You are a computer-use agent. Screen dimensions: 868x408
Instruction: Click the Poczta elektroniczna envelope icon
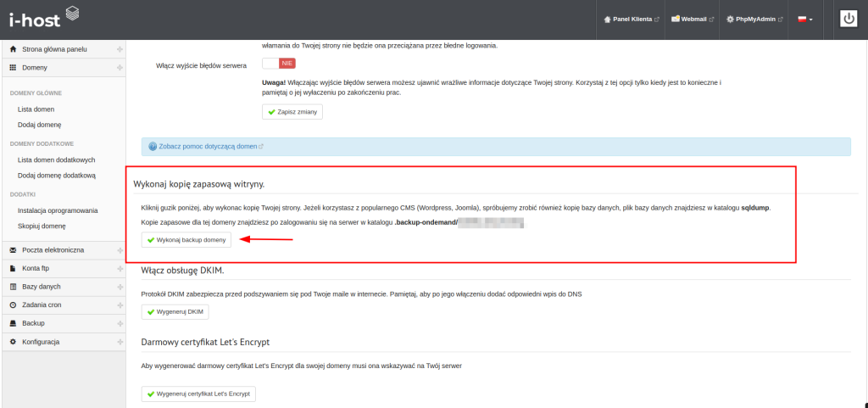13,250
